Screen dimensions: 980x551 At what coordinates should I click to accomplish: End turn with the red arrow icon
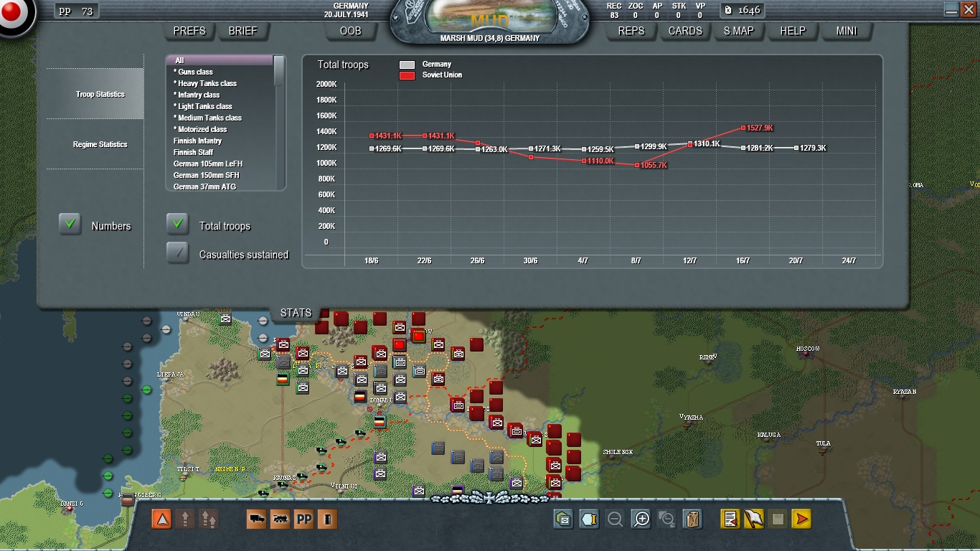tap(801, 519)
